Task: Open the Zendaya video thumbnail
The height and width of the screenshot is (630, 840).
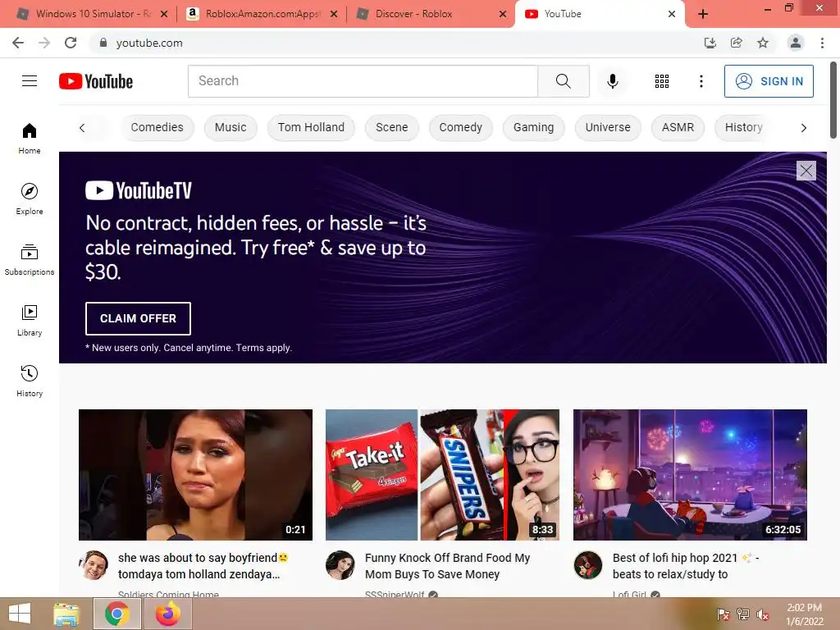Action: pos(195,475)
